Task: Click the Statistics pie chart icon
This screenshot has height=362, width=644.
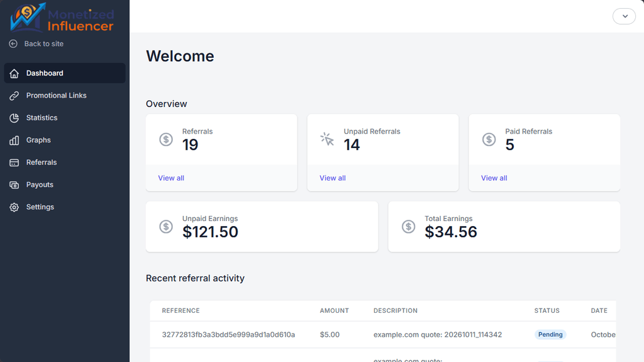Action: tap(14, 118)
